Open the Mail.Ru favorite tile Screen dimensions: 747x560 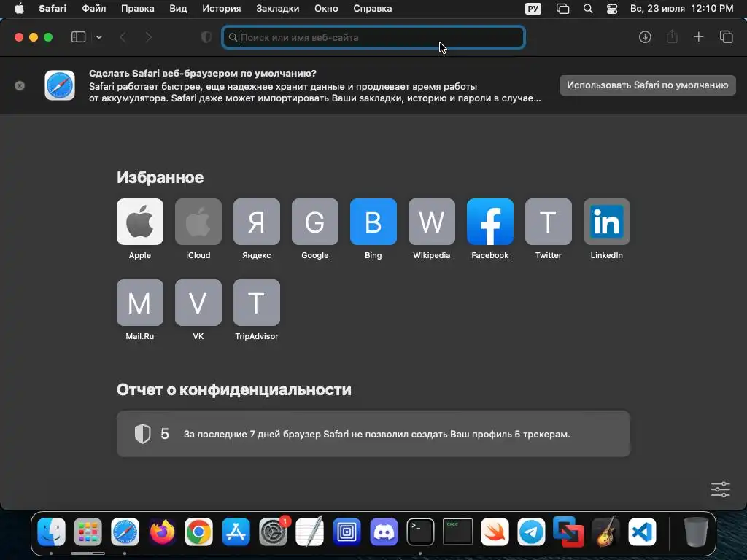tap(139, 303)
